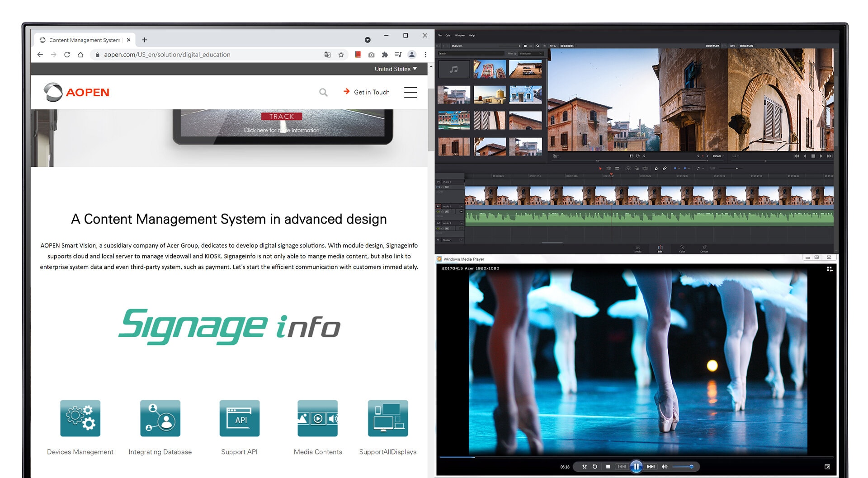Play the timeline viewer forward
This screenshot has width=868, height=478.
coord(821,156)
